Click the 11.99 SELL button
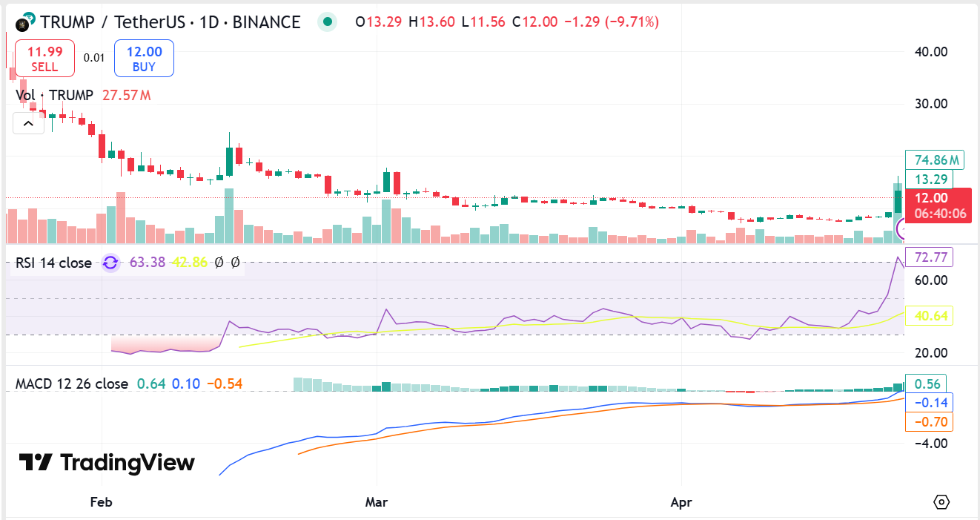Viewport: 980px width, 520px height. 44,59
